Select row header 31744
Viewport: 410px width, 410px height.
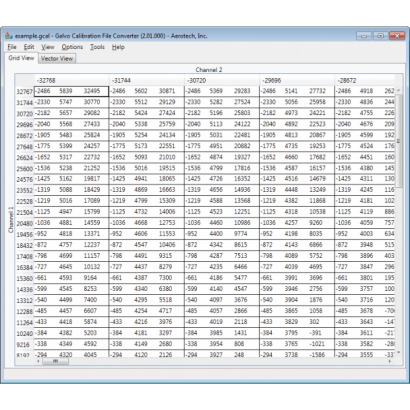pos(25,103)
